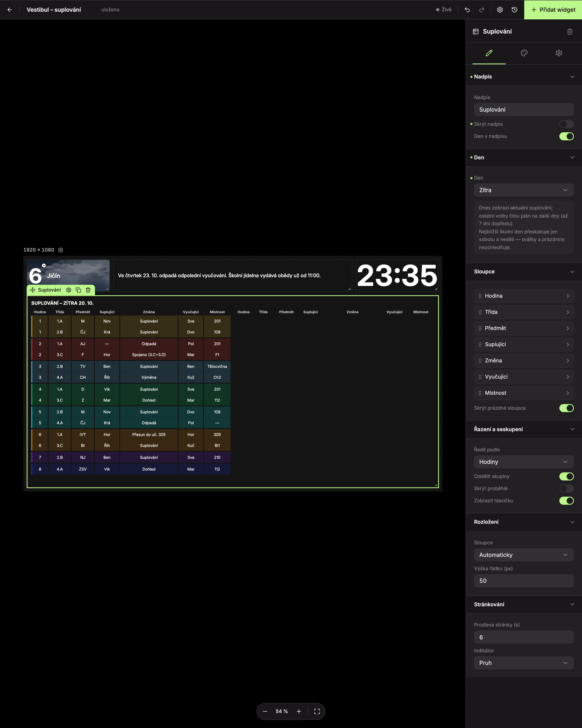Viewport: 582px width, 728px height.
Task: Go back with the left arrow icon
Action: click(x=9, y=10)
